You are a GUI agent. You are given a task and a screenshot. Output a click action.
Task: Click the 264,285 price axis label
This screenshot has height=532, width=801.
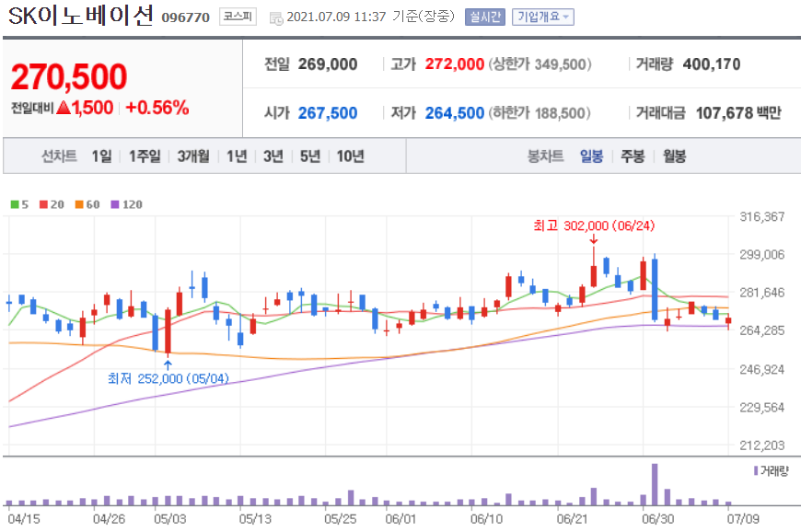click(x=762, y=330)
